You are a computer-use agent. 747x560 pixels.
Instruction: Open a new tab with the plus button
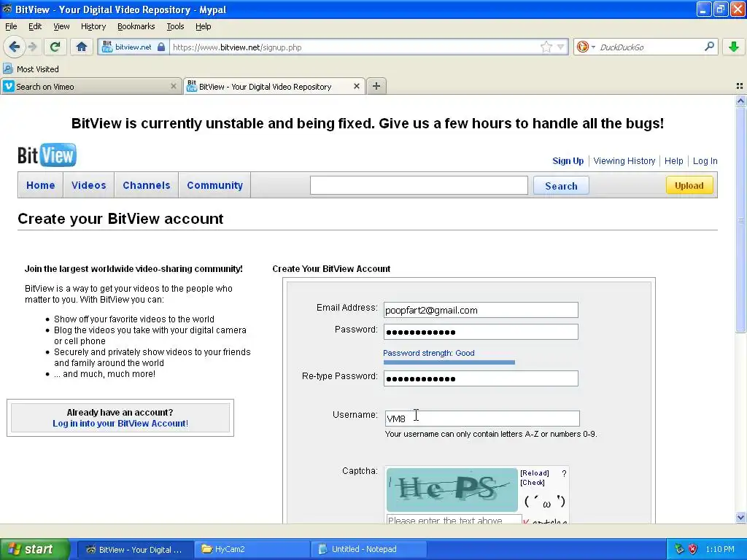click(x=376, y=86)
